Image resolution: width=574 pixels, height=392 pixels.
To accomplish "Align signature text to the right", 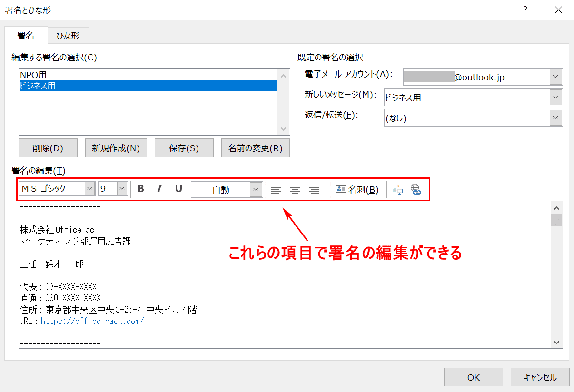I will [314, 189].
